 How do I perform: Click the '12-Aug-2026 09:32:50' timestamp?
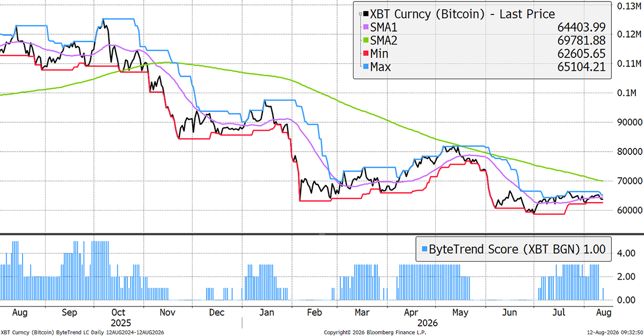616,332
